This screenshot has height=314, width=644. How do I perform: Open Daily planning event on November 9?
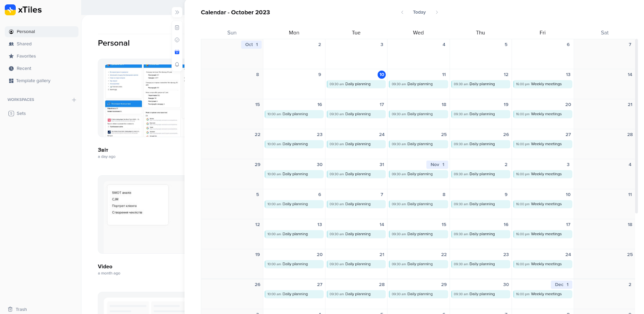point(481,204)
